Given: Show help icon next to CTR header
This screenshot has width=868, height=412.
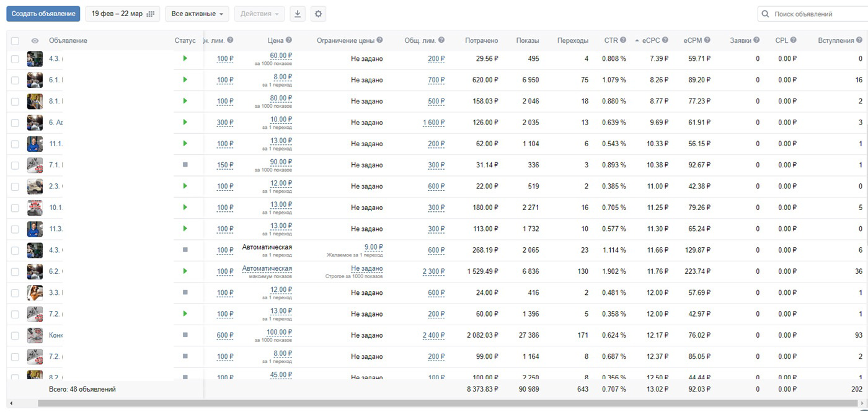Looking at the screenshot, I should coord(623,40).
